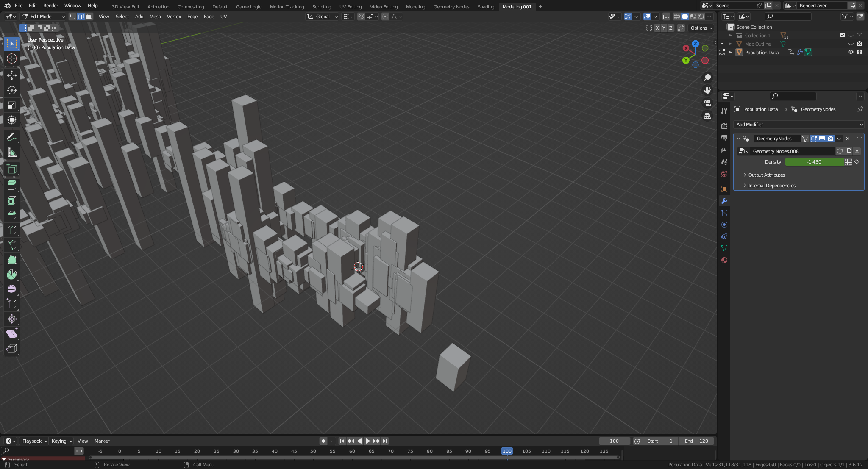Toggle X axis mirror
This screenshot has width=868, height=469.
pyautogui.click(x=657, y=28)
